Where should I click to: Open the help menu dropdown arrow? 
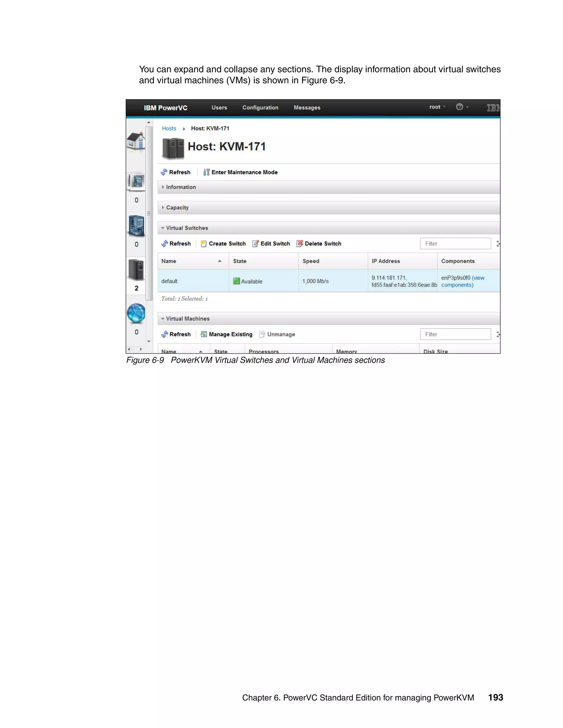pos(467,107)
